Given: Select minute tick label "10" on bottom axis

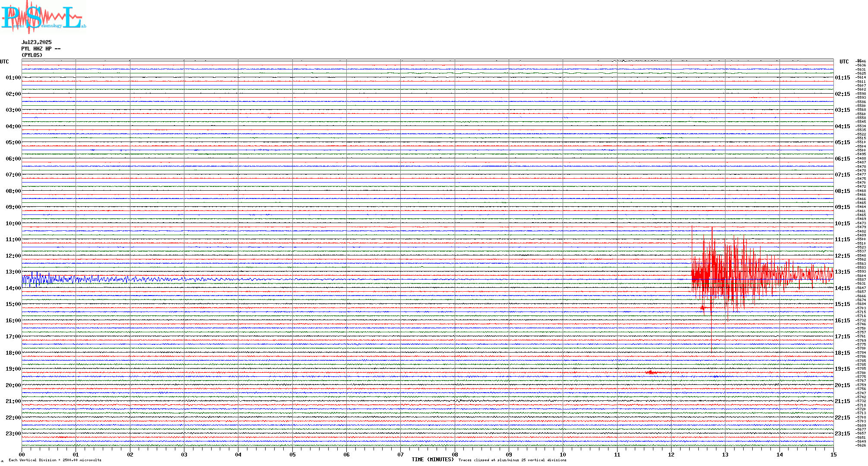Looking at the screenshot, I should 563,454.
